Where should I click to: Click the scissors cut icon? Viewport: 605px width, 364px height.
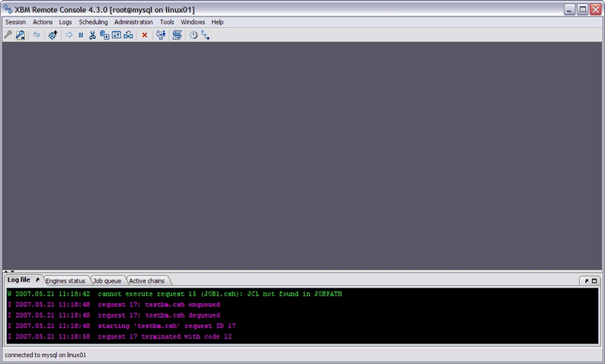pyautogui.click(x=92, y=35)
